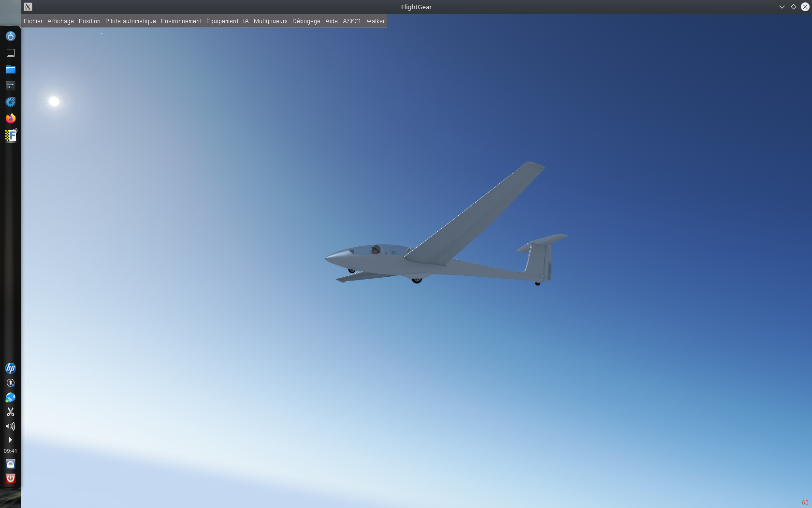812x508 pixels.
Task: Open the window menu X icon in title bar
Action: pos(28,7)
